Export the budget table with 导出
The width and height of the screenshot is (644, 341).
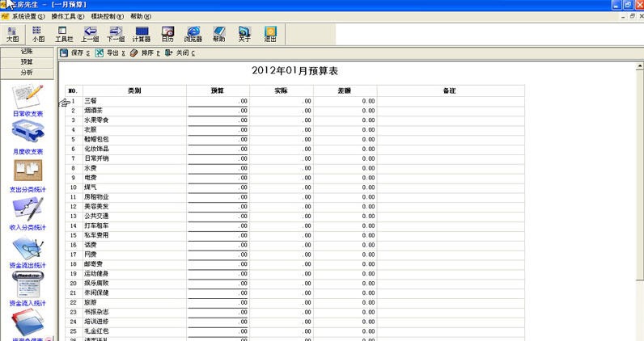point(111,53)
